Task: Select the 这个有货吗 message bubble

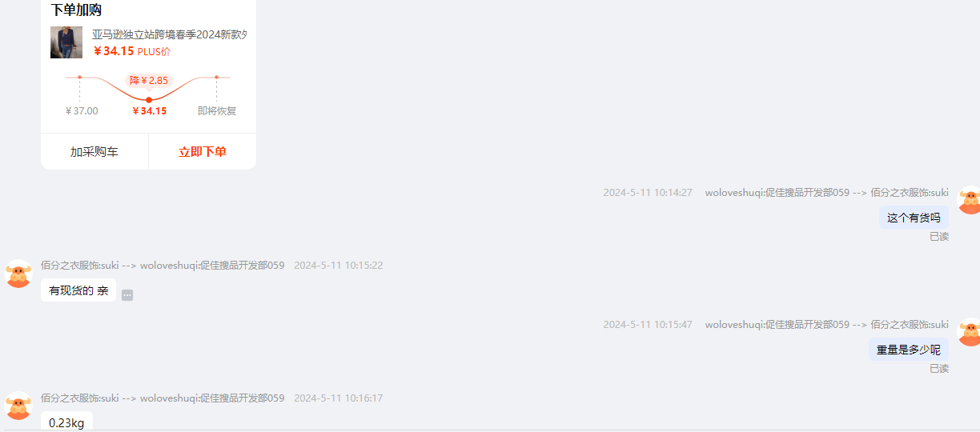Action: [914, 218]
